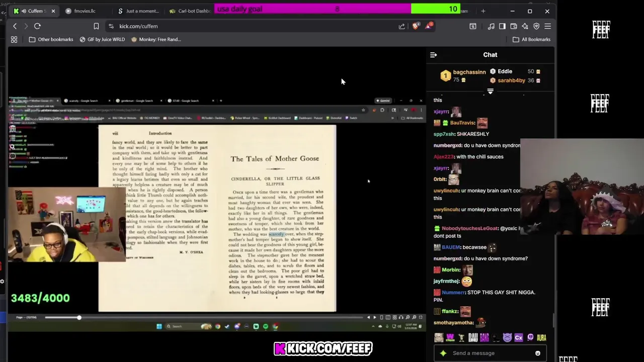Reload the kick.com/cuffem page
The height and width of the screenshot is (362, 644).
tap(37, 26)
